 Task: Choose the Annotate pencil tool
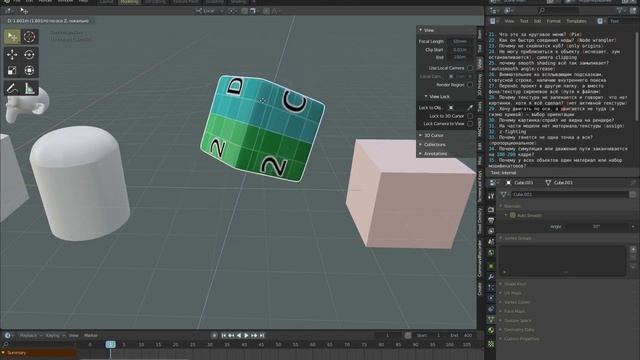12,88
